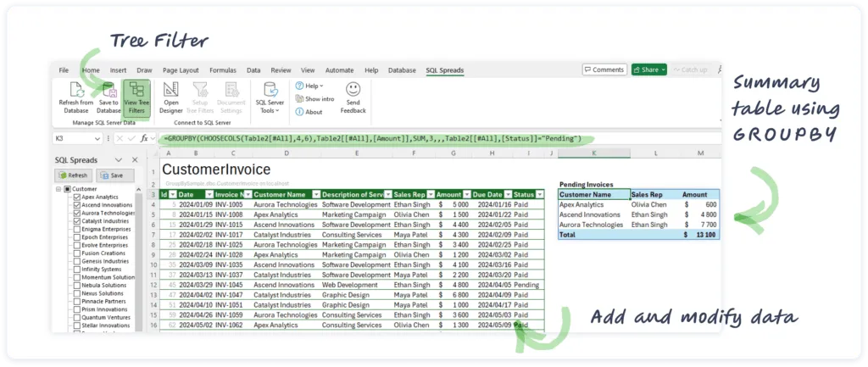This screenshot has width=868, height=367.
Task: Uncheck the Catalyst Industries checkbox
Action: pyautogui.click(x=77, y=221)
